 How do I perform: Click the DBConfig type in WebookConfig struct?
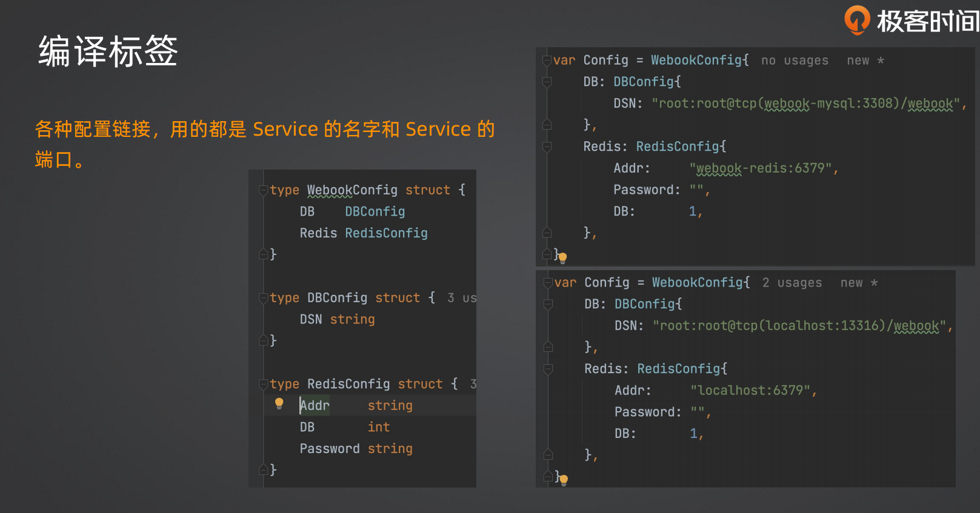[x=375, y=211]
